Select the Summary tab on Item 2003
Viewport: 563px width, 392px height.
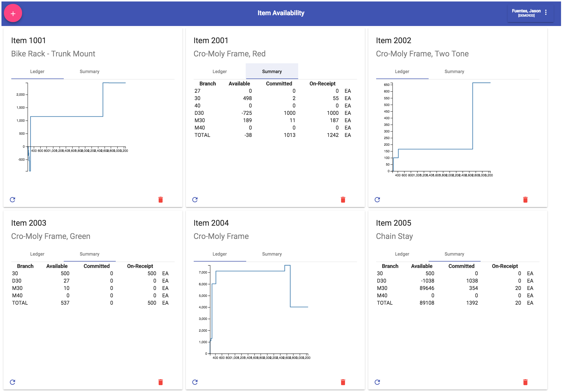click(90, 254)
